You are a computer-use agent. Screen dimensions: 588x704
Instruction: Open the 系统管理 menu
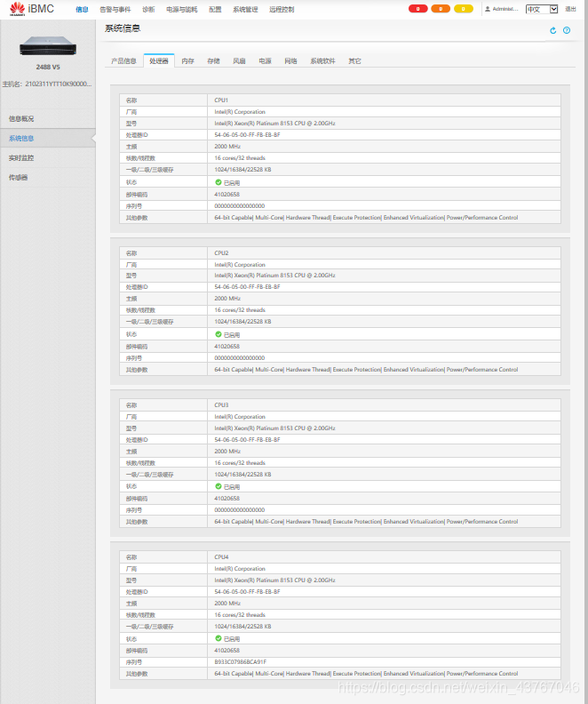click(245, 10)
